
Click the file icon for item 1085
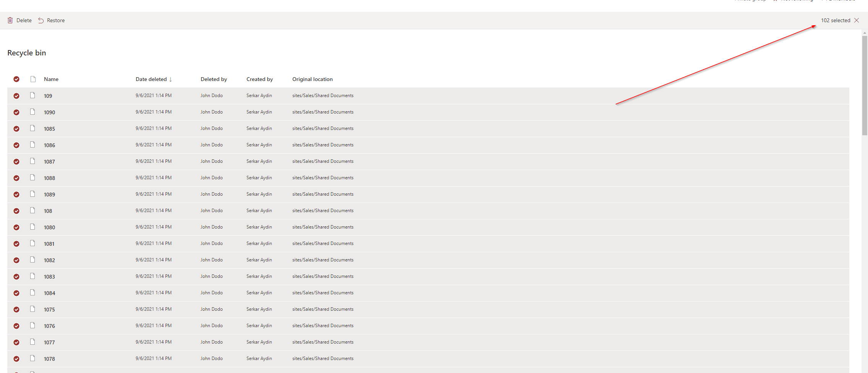pyautogui.click(x=32, y=128)
